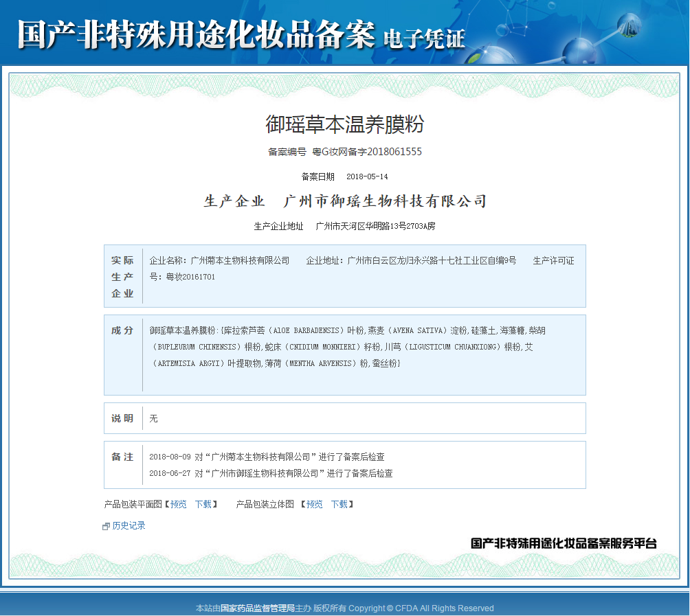Preview the 产品包装立体图 image
The height and width of the screenshot is (616, 690).
pyautogui.click(x=314, y=504)
